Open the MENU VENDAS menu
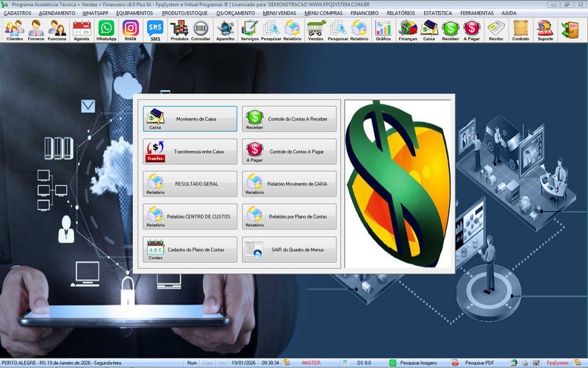588x368 pixels. (x=279, y=13)
